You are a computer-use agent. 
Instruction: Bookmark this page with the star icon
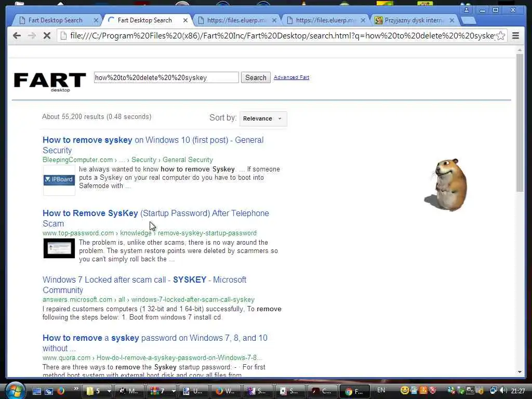coord(500,36)
